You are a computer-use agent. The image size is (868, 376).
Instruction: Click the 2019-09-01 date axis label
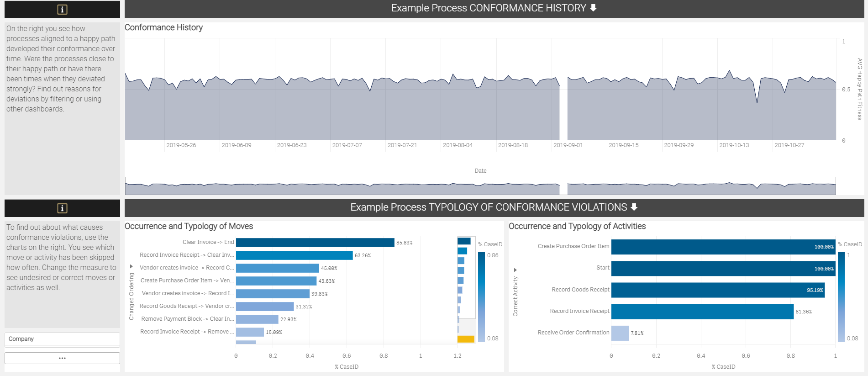(x=568, y=145)
